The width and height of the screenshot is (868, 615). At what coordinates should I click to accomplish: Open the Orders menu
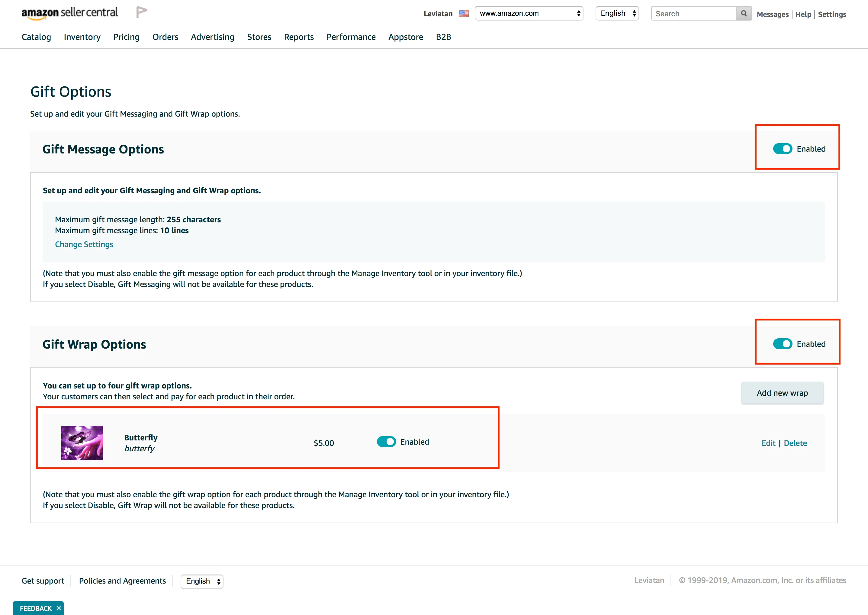coord(166,37)
